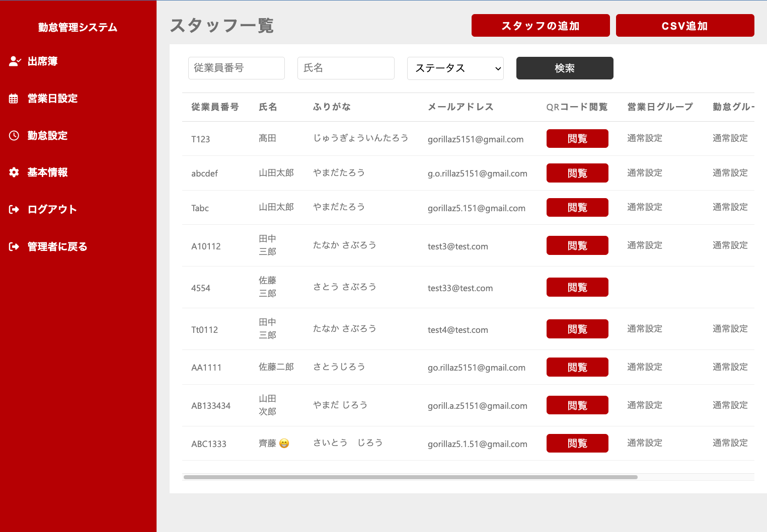Open 閲覧 for employee 4554

pyautogui.click(x=577, y=287)
